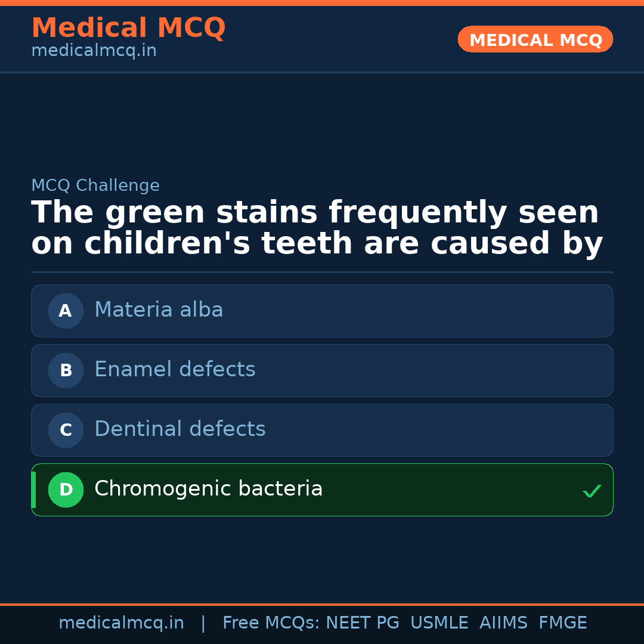Image resolution: width=644 pixels, height=644 pixels.
Task: Open the medicalmcq.in link in the footer
Action: pyautogui.click(x=121, y=623)
